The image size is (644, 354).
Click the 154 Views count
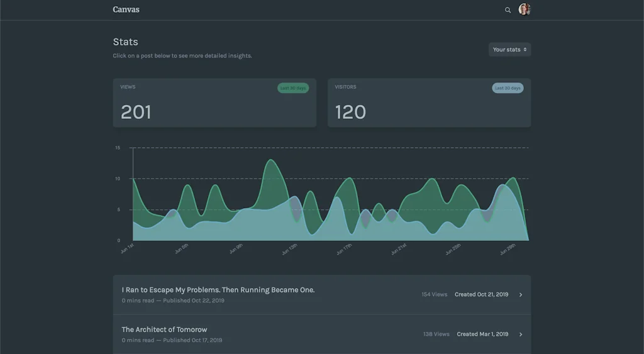[x=434, y=294]
